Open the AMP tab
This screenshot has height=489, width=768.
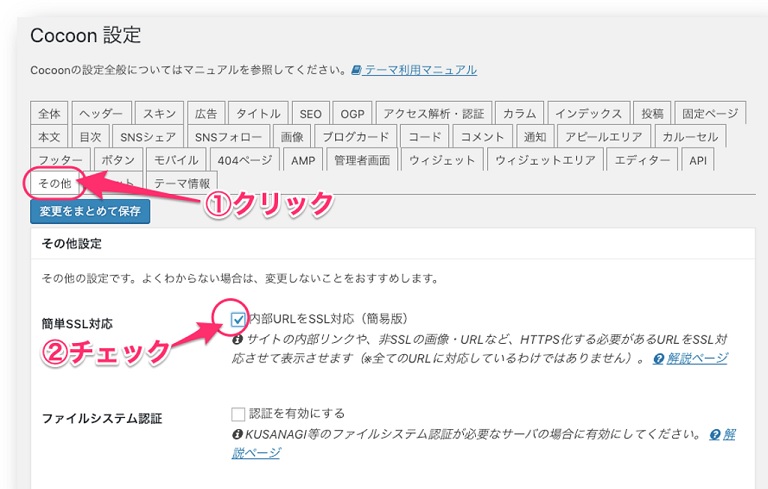click(x=303, y=160)
